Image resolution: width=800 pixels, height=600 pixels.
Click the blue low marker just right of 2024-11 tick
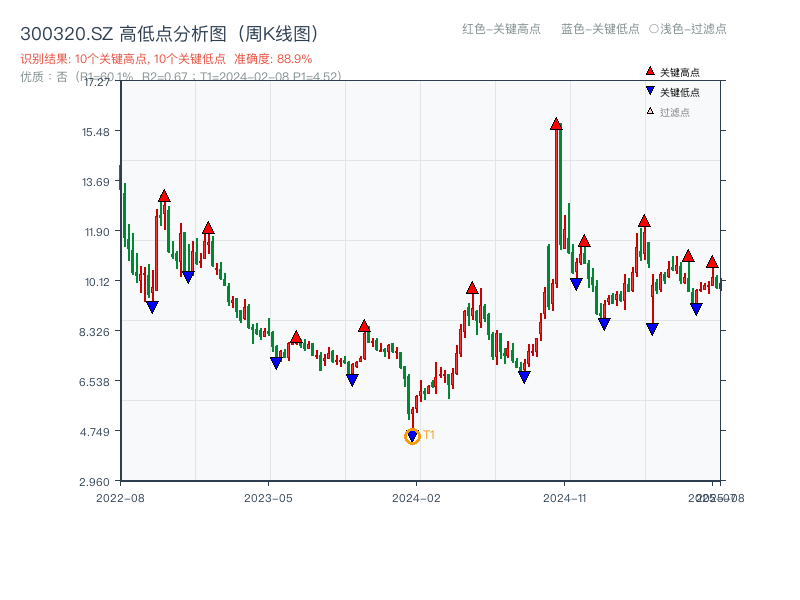pos(576,284)
